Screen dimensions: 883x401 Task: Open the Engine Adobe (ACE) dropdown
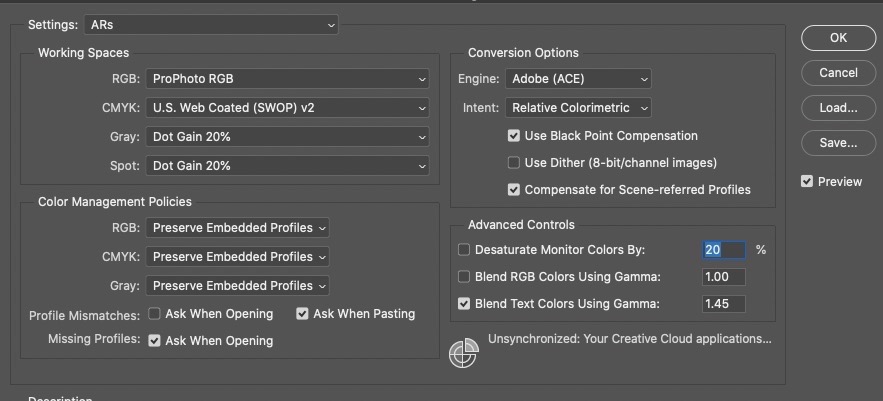click(x=579, y=79)
